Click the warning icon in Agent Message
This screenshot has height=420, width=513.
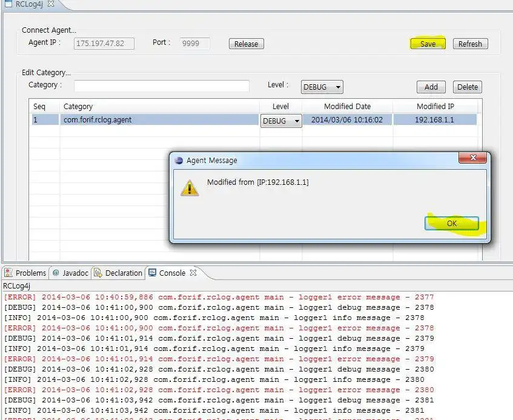tap(190, 188)
